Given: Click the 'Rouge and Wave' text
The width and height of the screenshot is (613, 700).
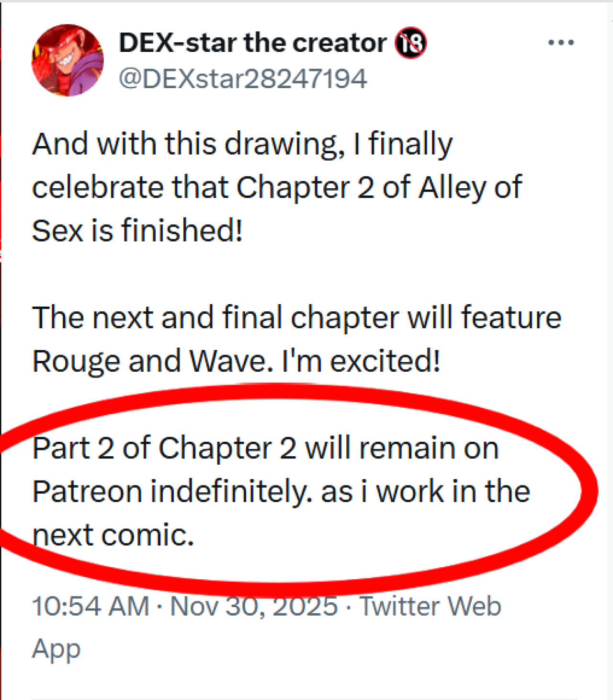Looking at the screenshot, I should point(148,361).
